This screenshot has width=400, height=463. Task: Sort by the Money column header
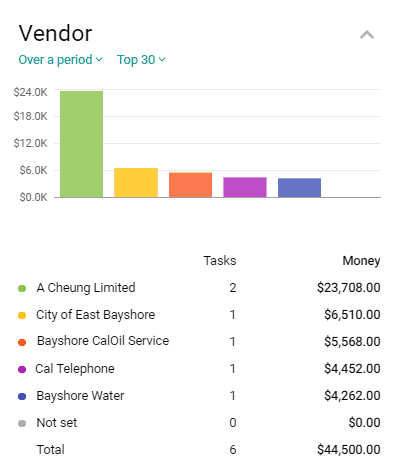pyautogui.click(x=361, y=261)
